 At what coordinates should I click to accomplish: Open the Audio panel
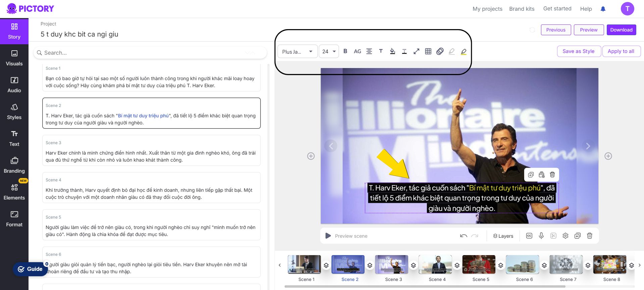pos(14,85)
